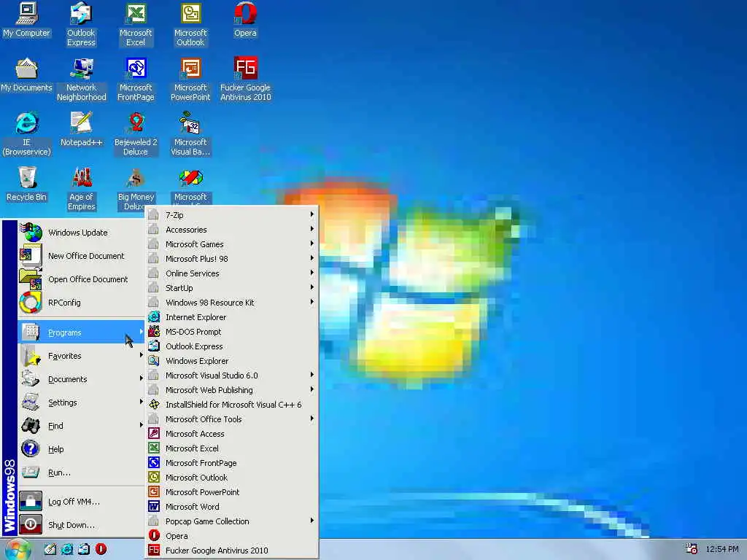Screen dimensions: 747x560
Task: Open My Documents desktop folder
Action: (x=27, y=75)
